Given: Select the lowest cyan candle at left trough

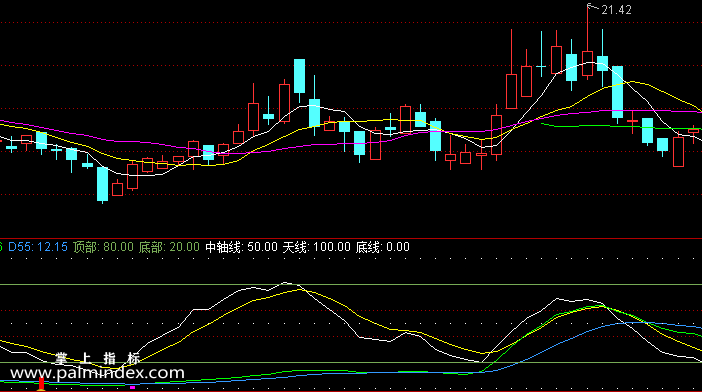Looking at the screenshot, I should [x=103, y=184].
